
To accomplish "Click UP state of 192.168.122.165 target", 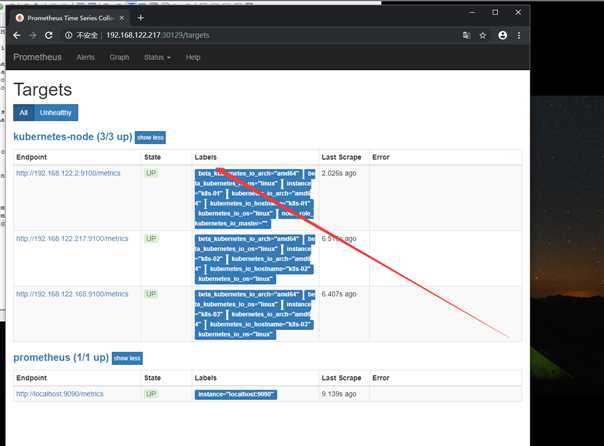I will (x=151, y=294).
